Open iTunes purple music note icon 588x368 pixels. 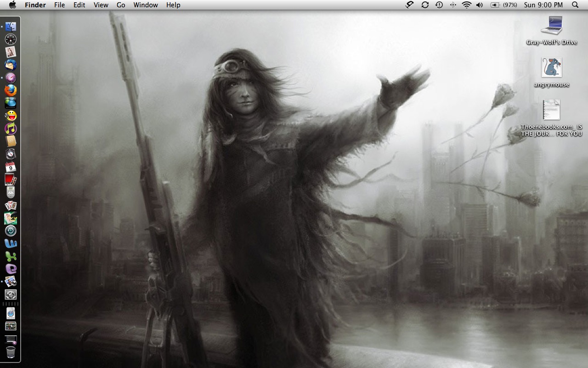(11, 129)
